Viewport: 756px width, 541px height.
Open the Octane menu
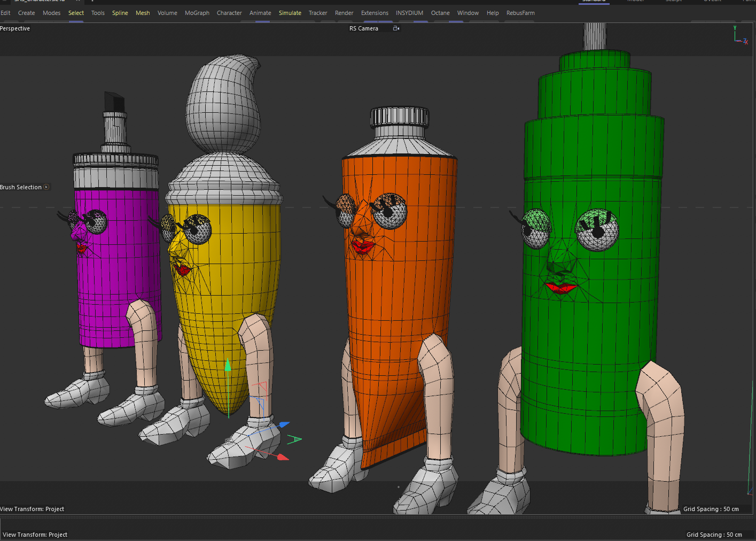coord(440,13)
